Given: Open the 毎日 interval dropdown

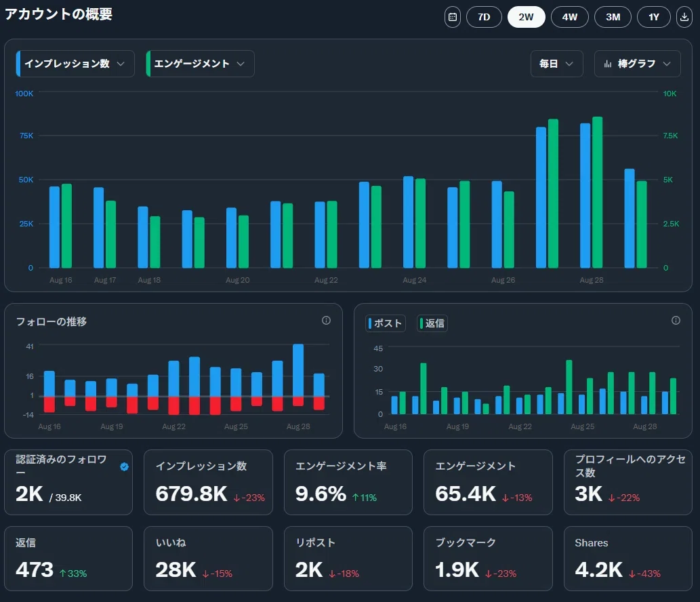Looking at the screenshot, I should 557,64.
